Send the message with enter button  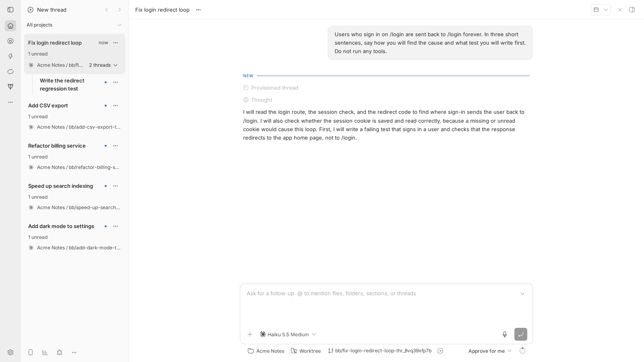click(521, 334)
